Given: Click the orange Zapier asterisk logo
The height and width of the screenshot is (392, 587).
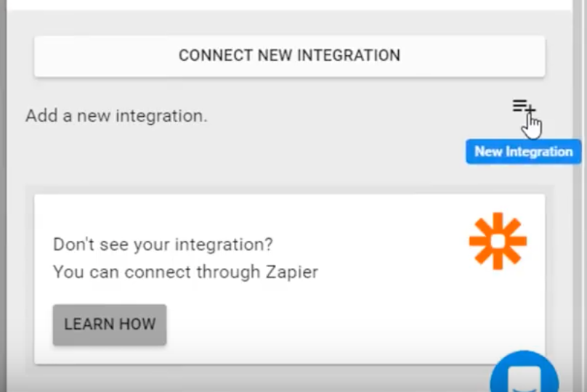Looking at the screenshot, I should tap(498, 241).
